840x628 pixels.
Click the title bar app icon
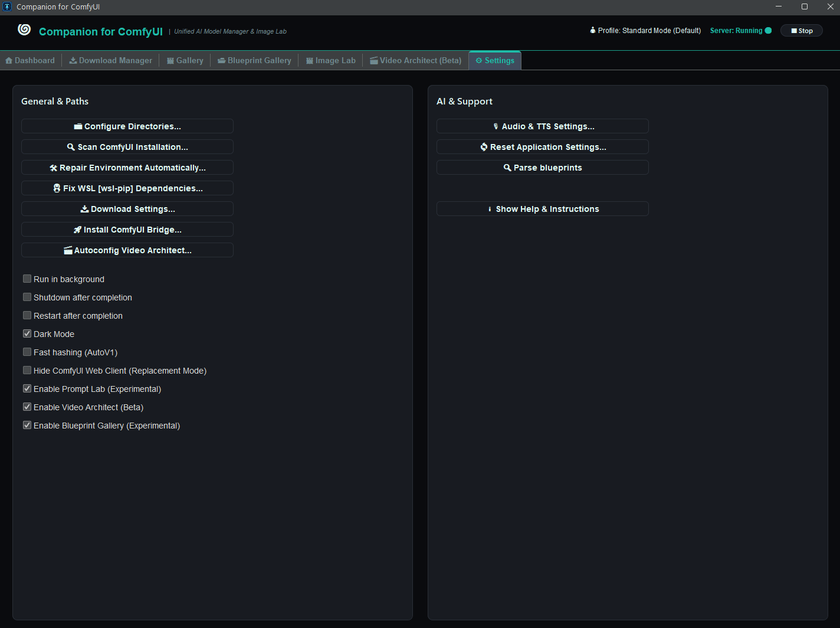coord(7,6)
